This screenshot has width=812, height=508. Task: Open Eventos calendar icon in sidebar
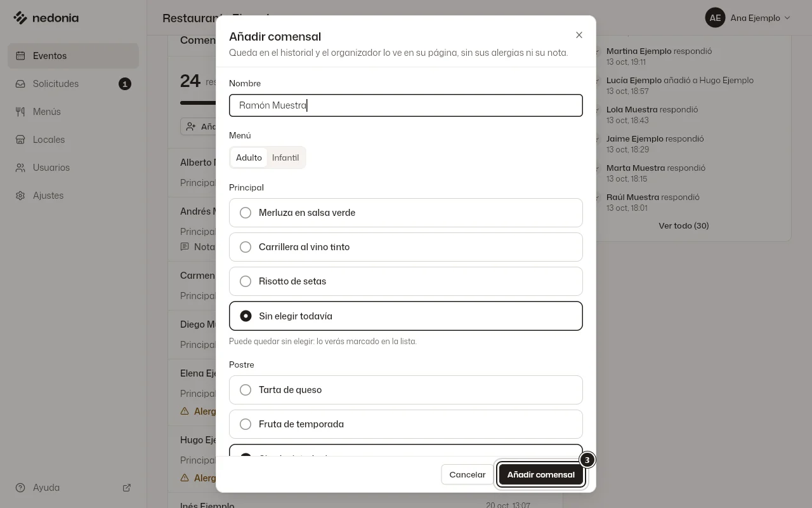tap(20, 56)
